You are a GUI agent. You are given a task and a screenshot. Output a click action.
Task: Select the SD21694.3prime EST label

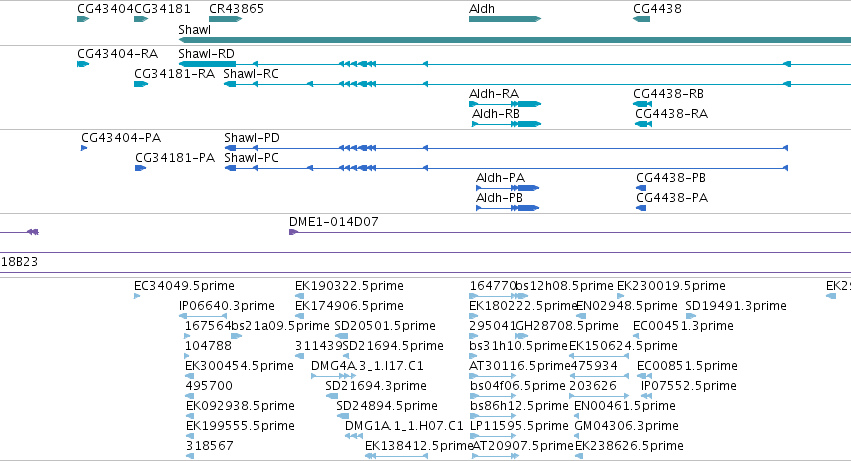tap(376, 387)
